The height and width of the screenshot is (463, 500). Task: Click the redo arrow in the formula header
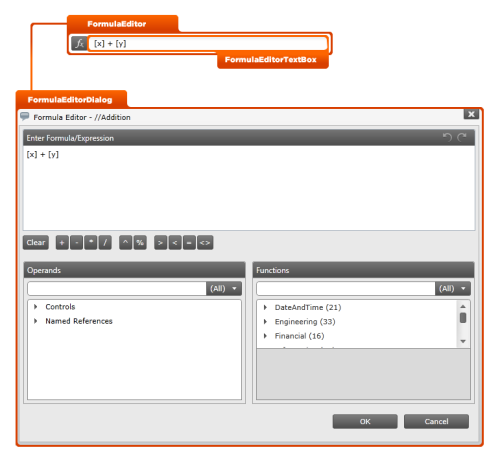[462, 137]
